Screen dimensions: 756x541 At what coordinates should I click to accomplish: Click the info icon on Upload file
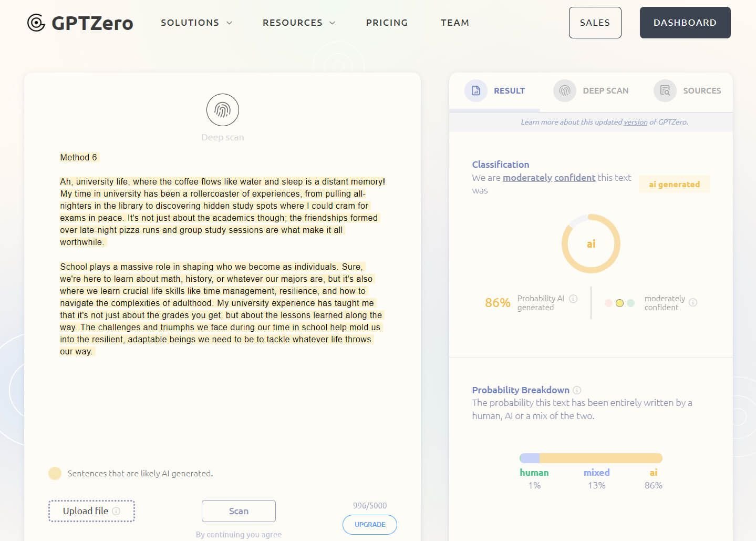[x=117, y=511]
